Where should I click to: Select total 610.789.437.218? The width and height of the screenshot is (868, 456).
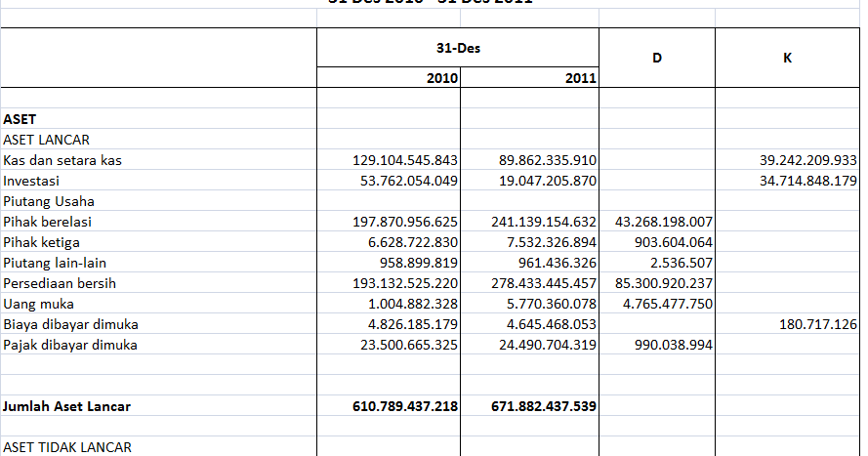pos(405,406)
